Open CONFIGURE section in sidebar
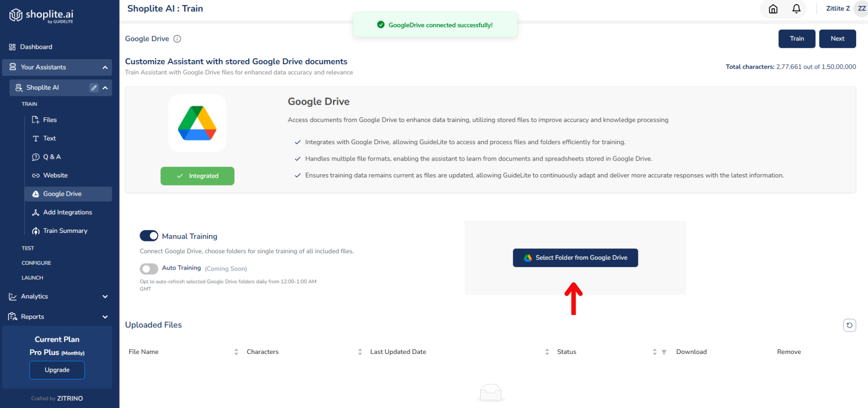The width and height of the screenshot is (868, 408). pos(36,263)
